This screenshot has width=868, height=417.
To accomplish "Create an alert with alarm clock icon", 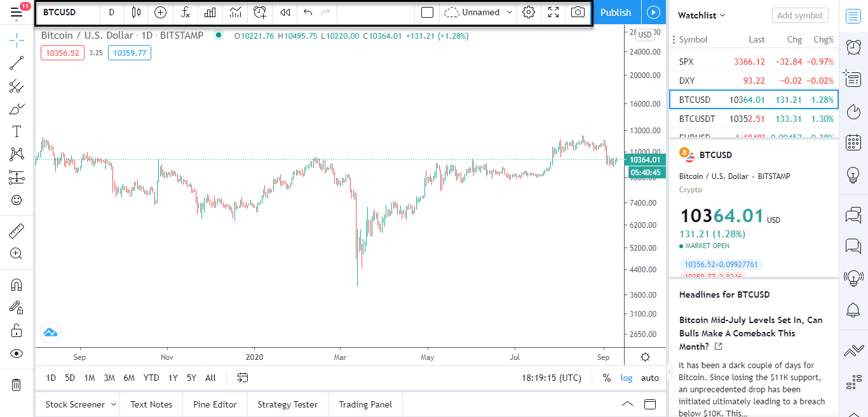I will pyautogui.click(x=260, y=12).
